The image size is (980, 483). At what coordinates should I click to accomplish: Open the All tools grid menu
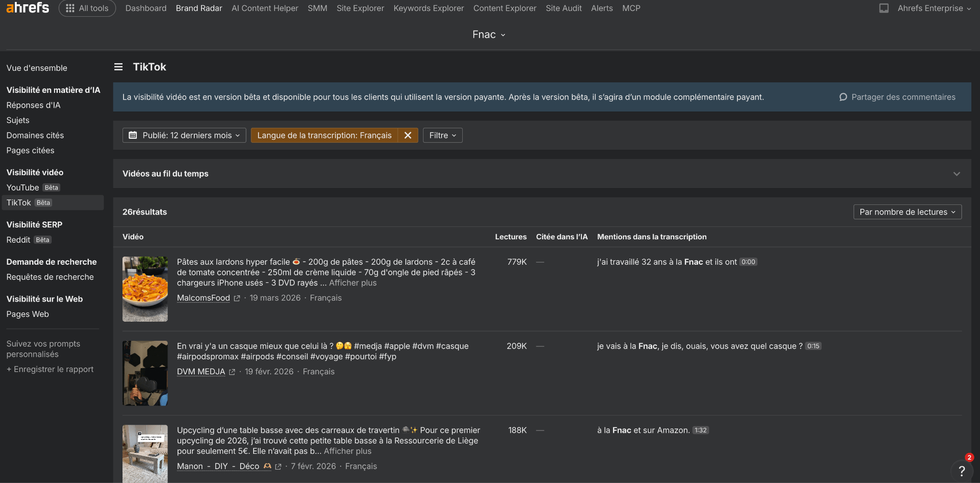[x=87, y=8]
